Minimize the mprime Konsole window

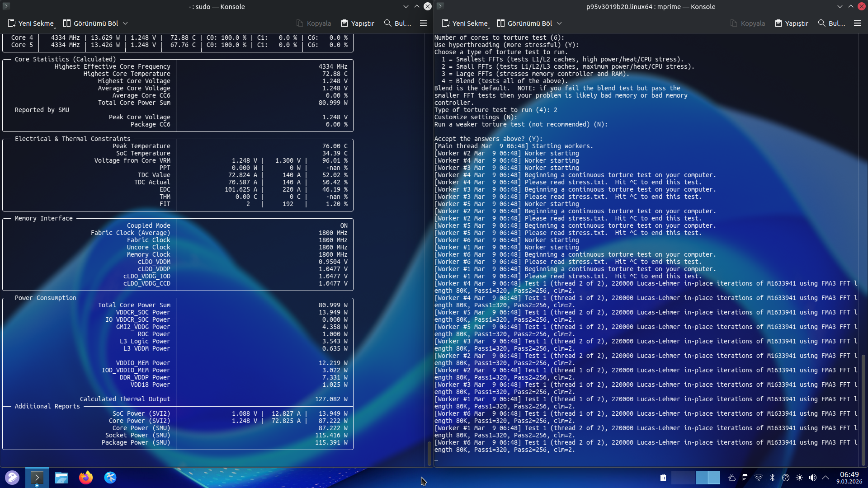840,6
